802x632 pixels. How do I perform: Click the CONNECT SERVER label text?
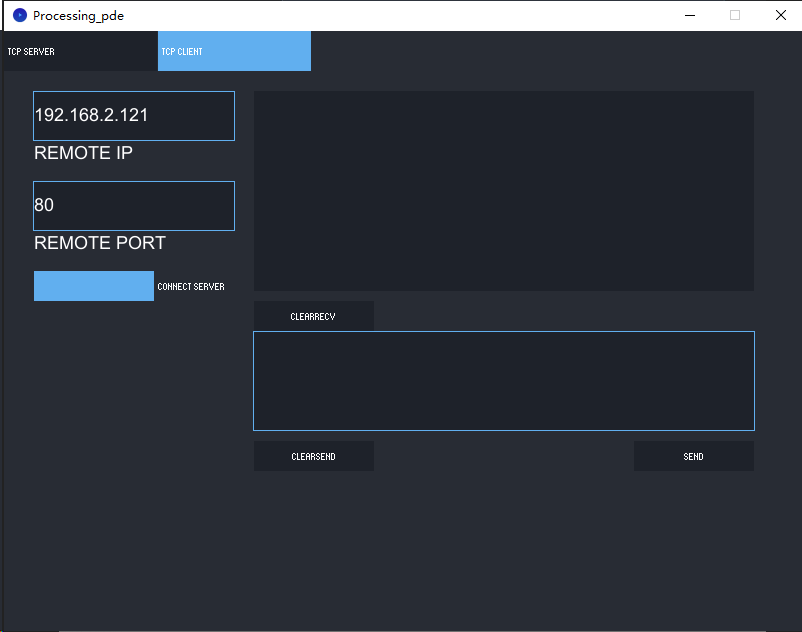coord(191,287)
